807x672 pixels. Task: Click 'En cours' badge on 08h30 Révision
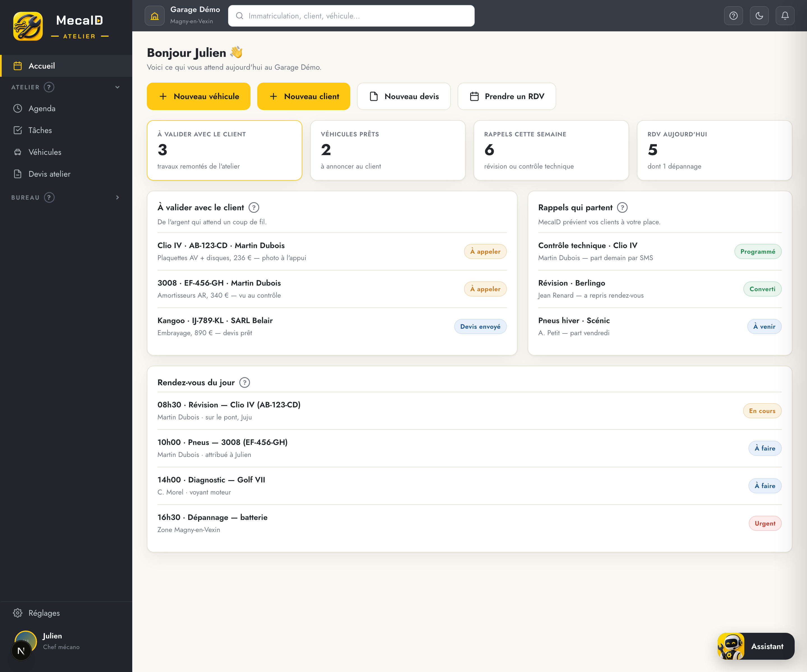pos(762,411)
